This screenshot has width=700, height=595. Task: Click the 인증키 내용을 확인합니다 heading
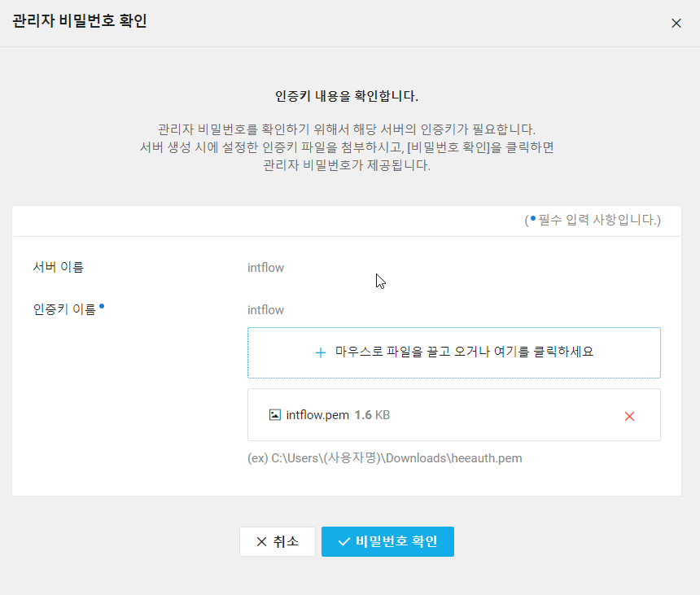click(347, 96)
